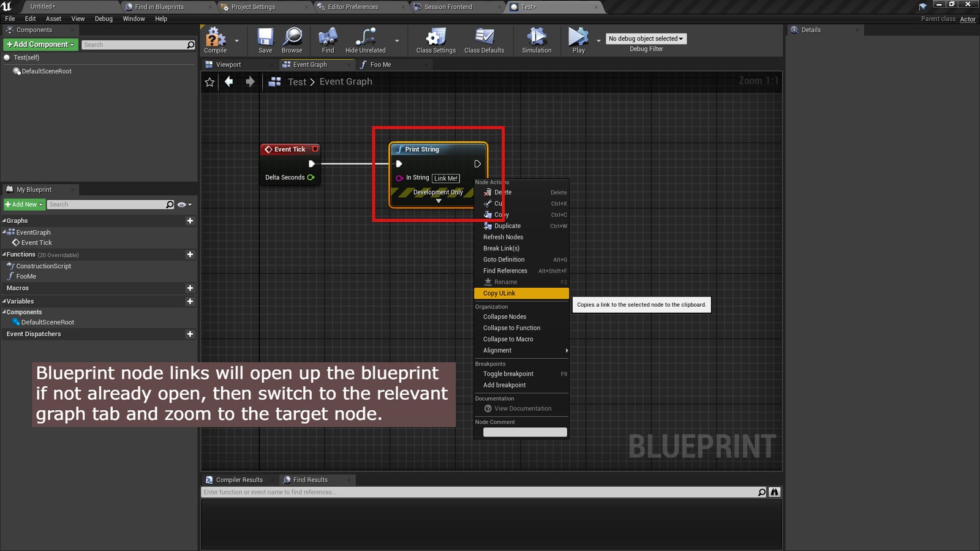Compile the blueprint
Image resolution: width=980 pixels, height=551 pixels.
coord(215,40)
